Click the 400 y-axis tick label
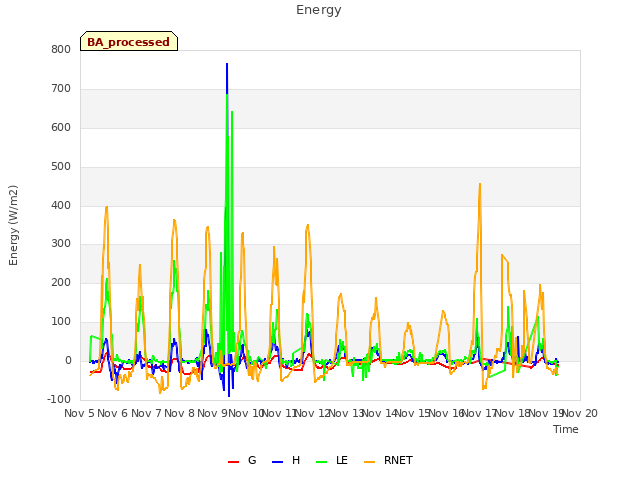640x480 pixels. pyautogui.click(x=61, y=206)
